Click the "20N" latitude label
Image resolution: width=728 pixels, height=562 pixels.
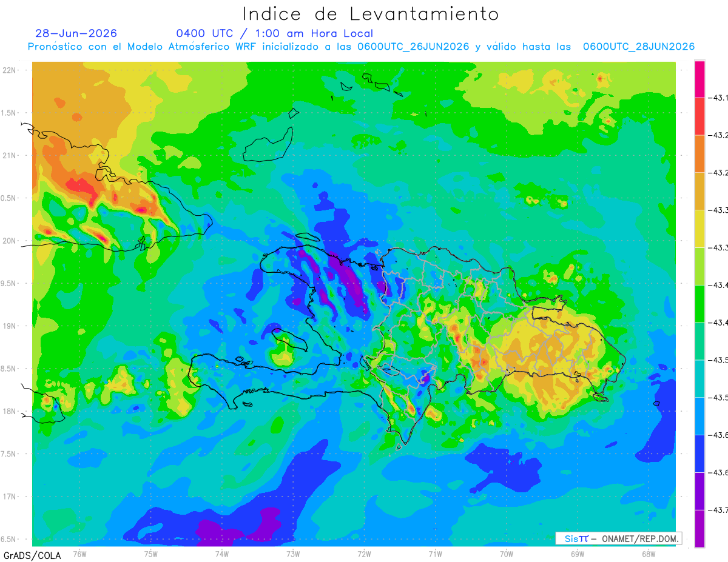(10, 241)
